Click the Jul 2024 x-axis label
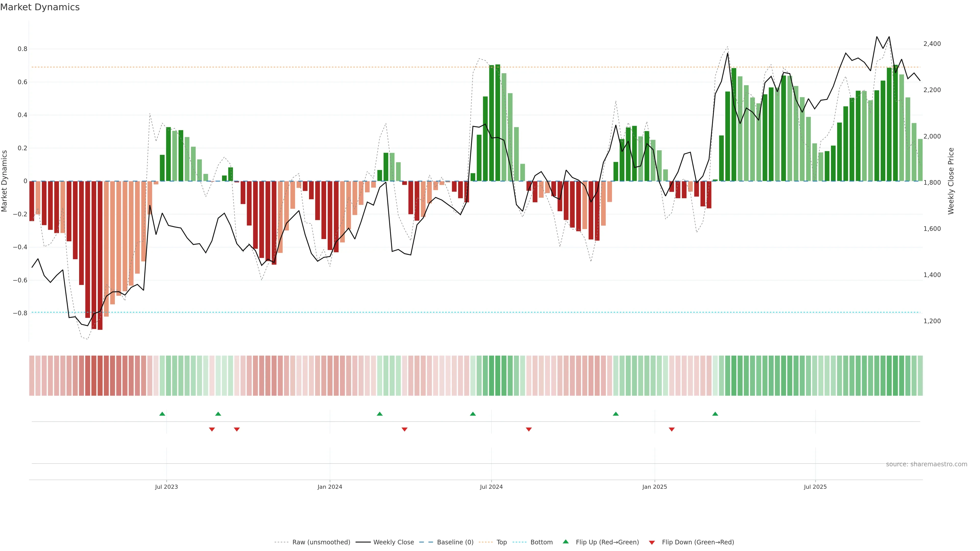This screenshot has width=980, height=551. click(491, 487)
